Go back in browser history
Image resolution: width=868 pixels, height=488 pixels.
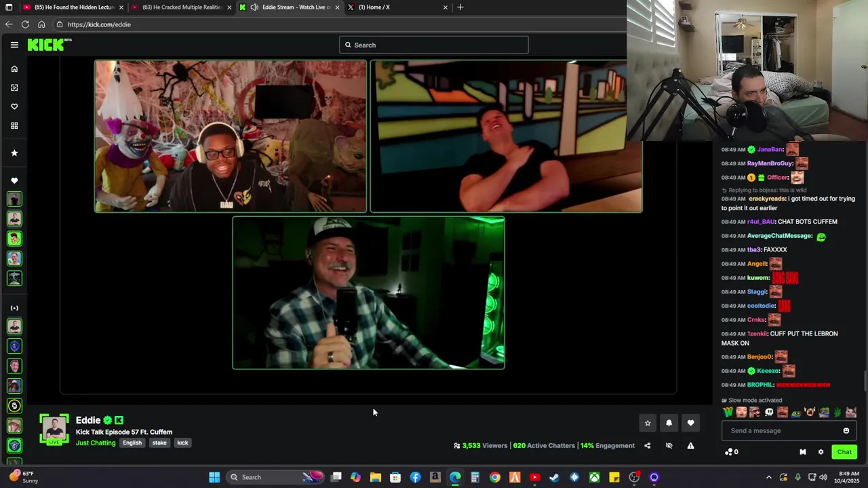[9, 24]
